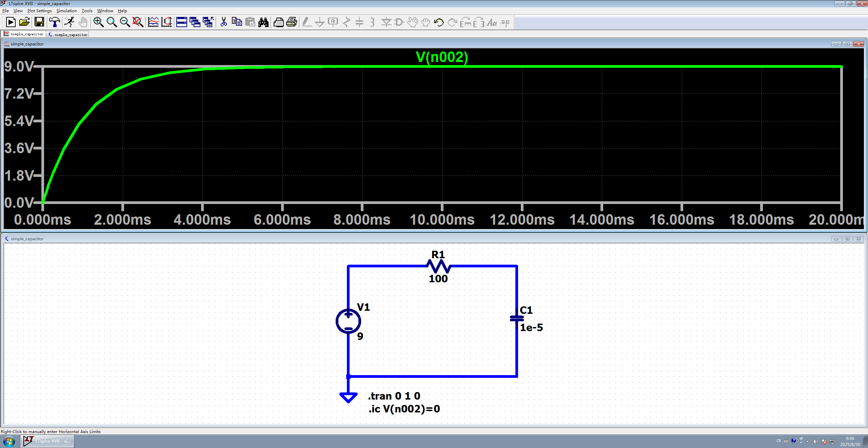Open the Control Panel hammer icon
Image resolution: width=868 pixels, height=448 pixels.
coord(54,22)
